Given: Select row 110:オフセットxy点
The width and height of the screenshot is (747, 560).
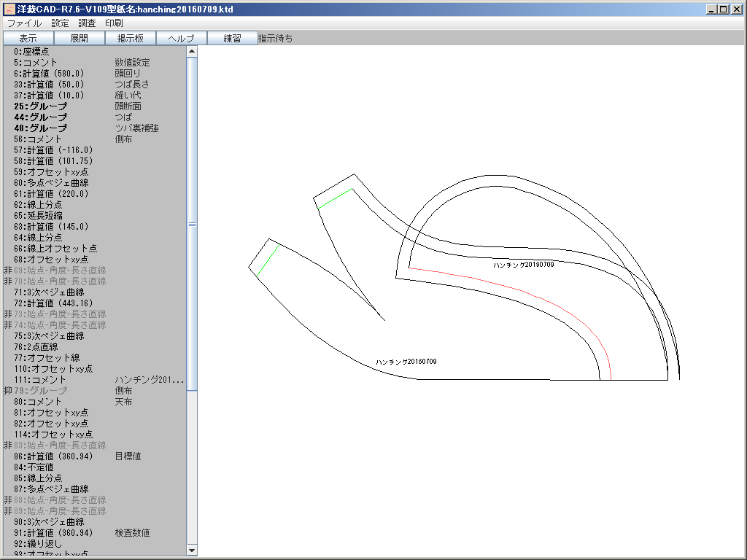Looking at the screenshot, I should tap(95, 369).
